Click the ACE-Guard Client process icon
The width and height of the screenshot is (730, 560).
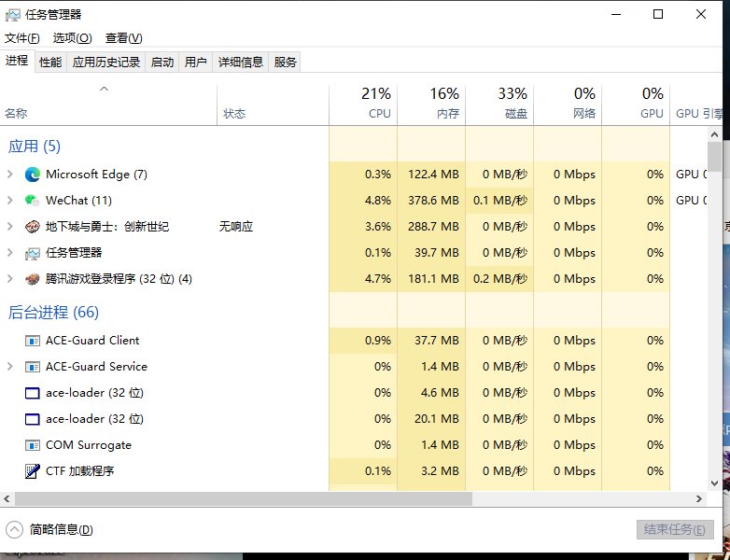coord(33,341)
